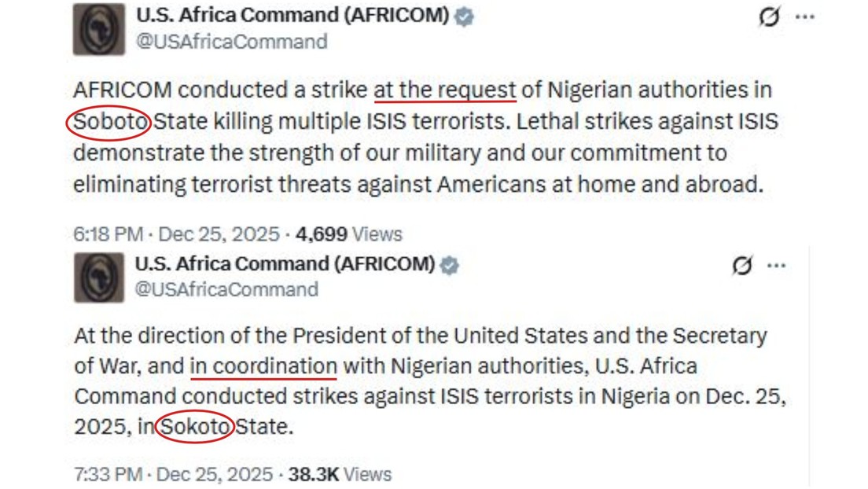
Task: Click the 4,699 Views count
Action: pyautogui.click(x=348, y=234)
